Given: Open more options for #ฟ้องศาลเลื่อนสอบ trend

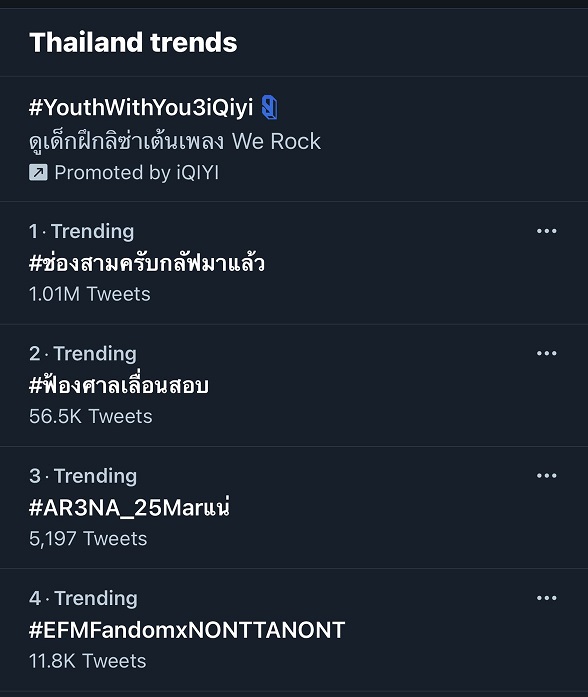Looking at the screenshot, I should click(546, 353).
